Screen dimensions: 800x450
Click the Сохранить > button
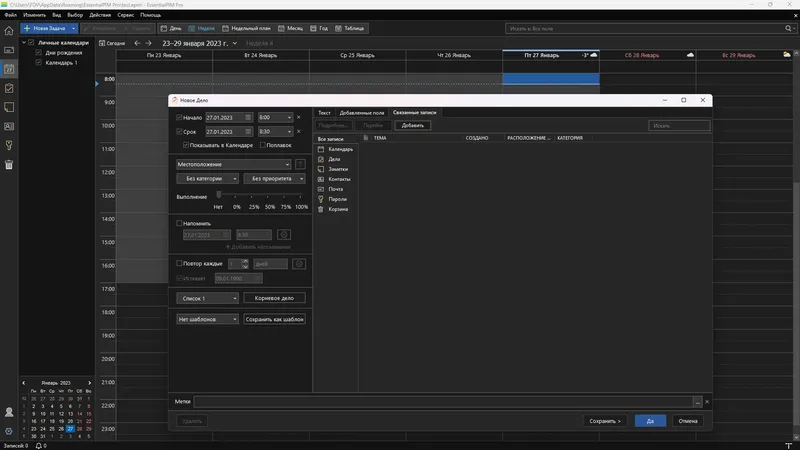(605, 421)
